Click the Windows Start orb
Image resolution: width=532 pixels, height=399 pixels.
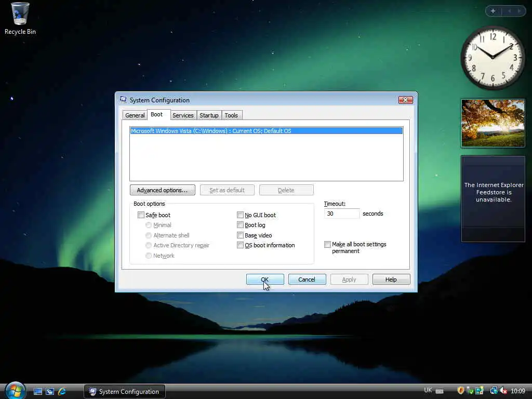pos(15,391)
